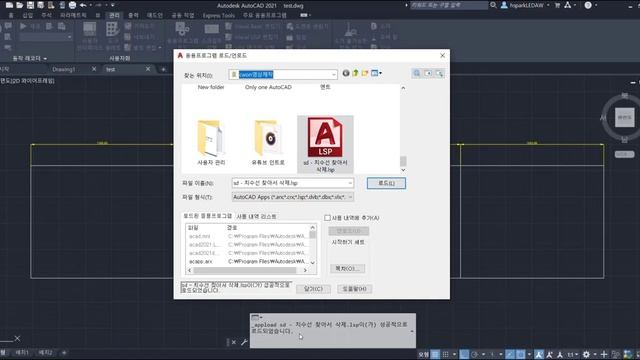The height and width of the screenshot is (360, 640).
Task: Click the Save icon in the quick access toolbar
Action: (30, 5)
